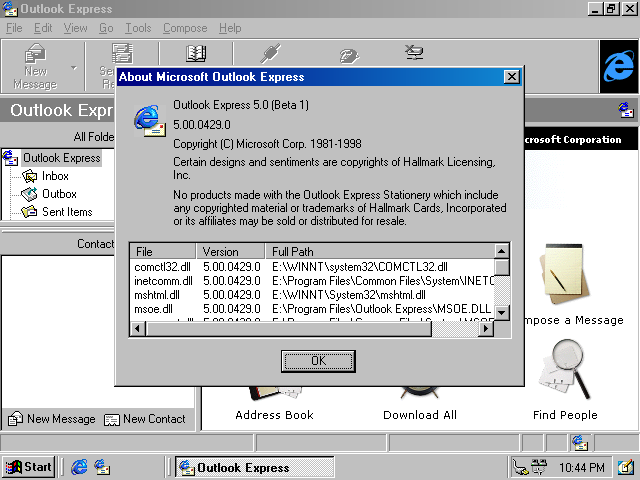Click the Outlook Express tree root icon

[x=11, y=158]
